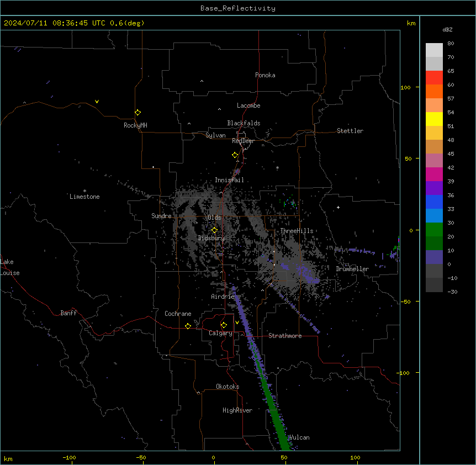Click the Drumheller town label
Image resolution: width=476 pixels, height=465 pixels.
(x=352, y=269)
